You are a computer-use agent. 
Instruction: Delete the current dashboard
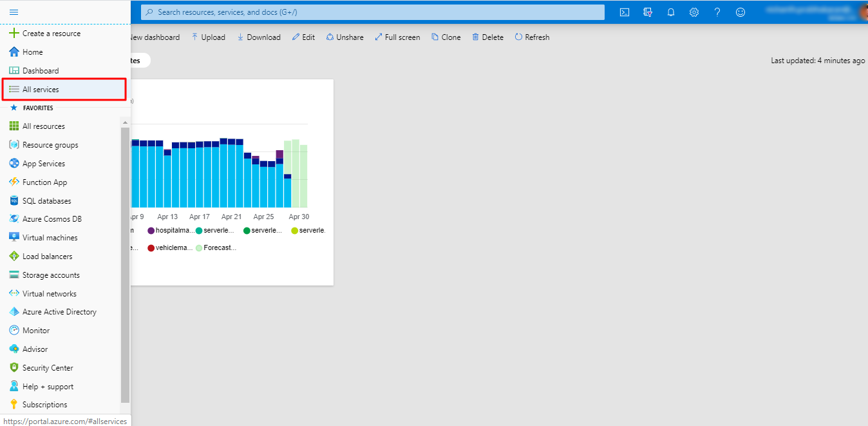coord(487,37)
